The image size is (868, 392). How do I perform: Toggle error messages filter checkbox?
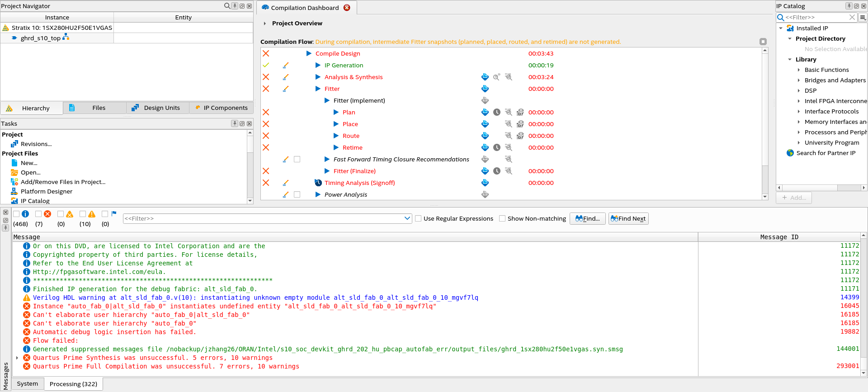pos(38,214)
